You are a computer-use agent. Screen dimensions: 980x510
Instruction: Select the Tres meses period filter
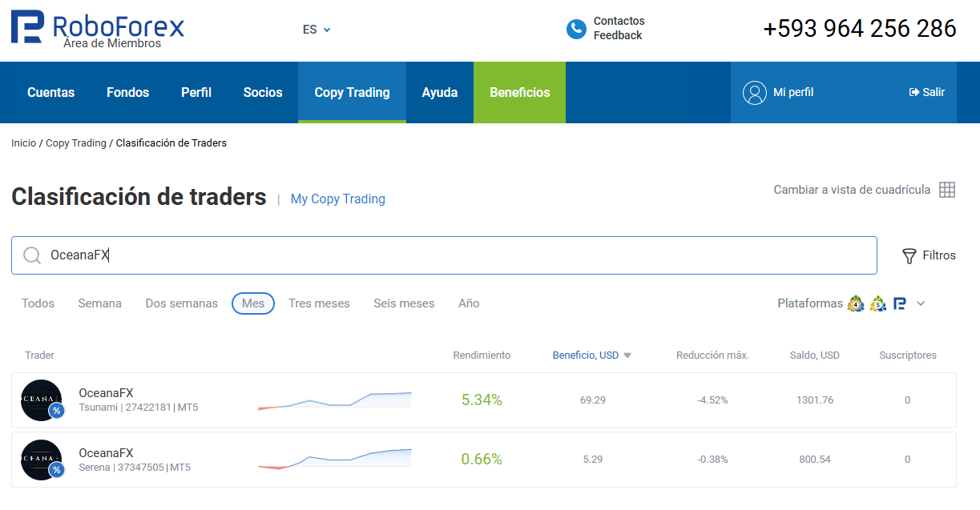click(319, 303)
